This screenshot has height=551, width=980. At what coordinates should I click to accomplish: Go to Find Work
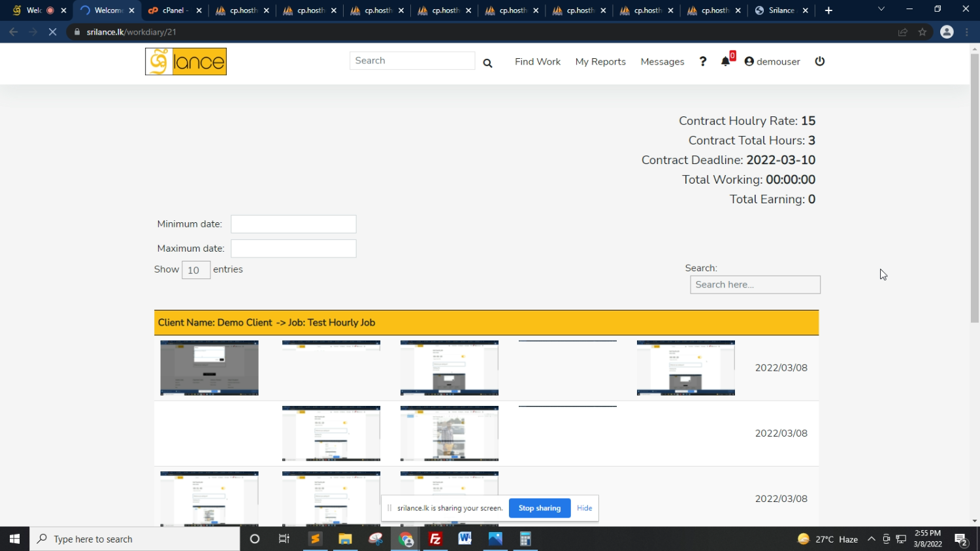click(537, 61)
